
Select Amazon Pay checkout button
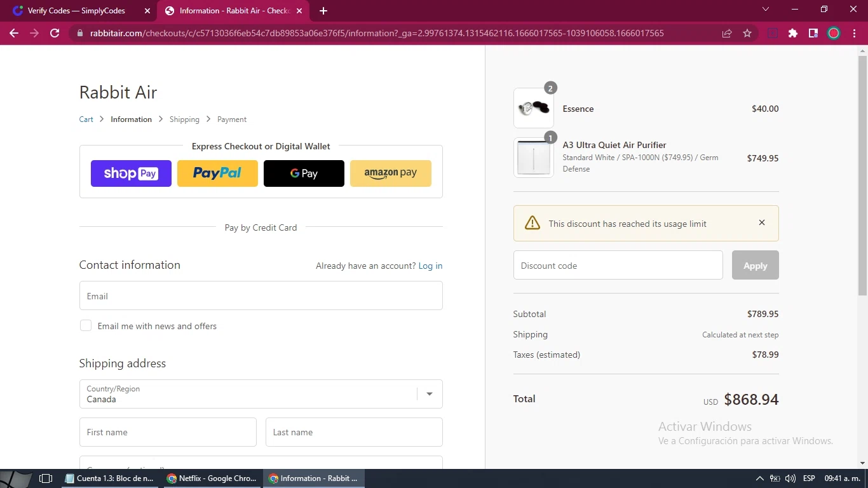point(390,173)
